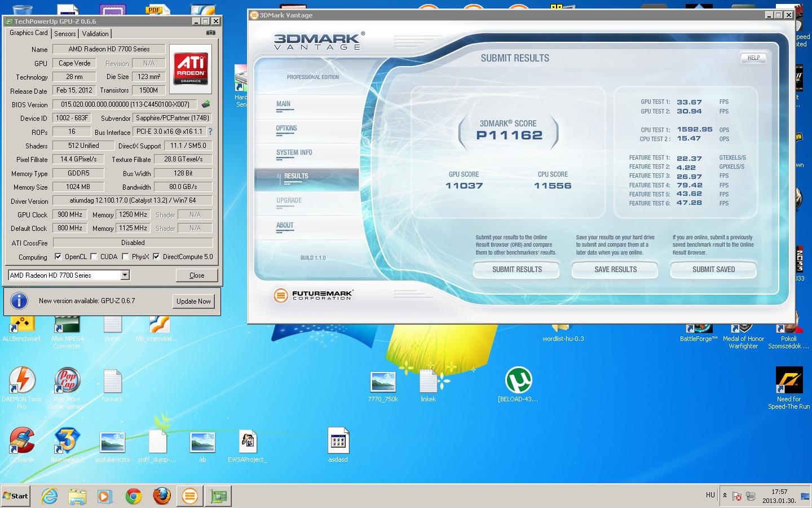Open the BattleForge desktop shortcut
This screenshot has height=508, width=812.
[699, 333]
